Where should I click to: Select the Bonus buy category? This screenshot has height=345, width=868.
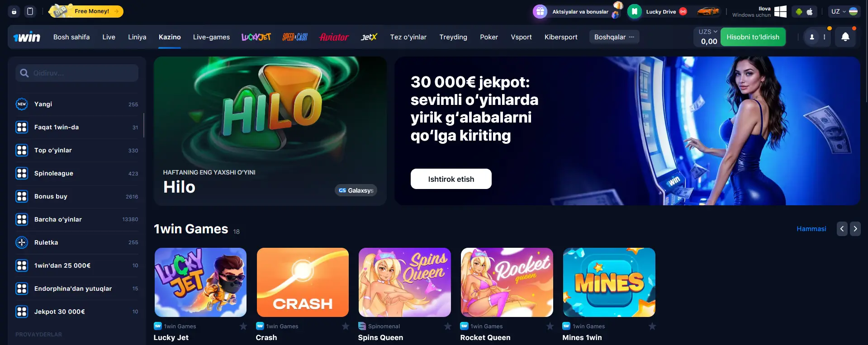tap(77, 196)
